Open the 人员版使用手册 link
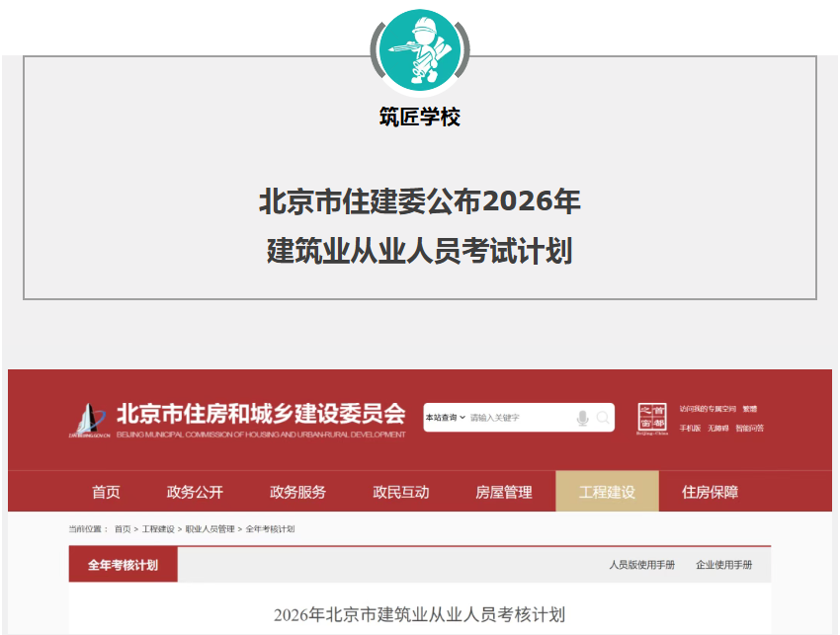The width and height of the screenshot is (840, 635). [641, 565]
